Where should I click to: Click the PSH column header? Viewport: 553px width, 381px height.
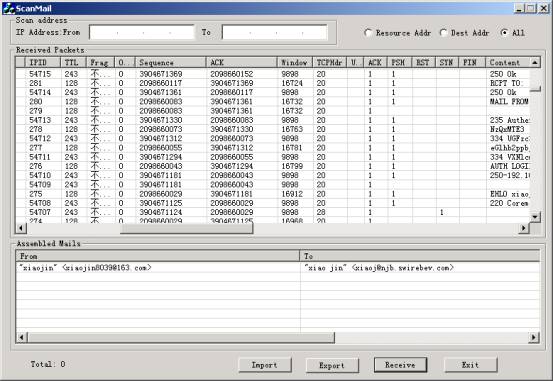click(x=400, y=62)
